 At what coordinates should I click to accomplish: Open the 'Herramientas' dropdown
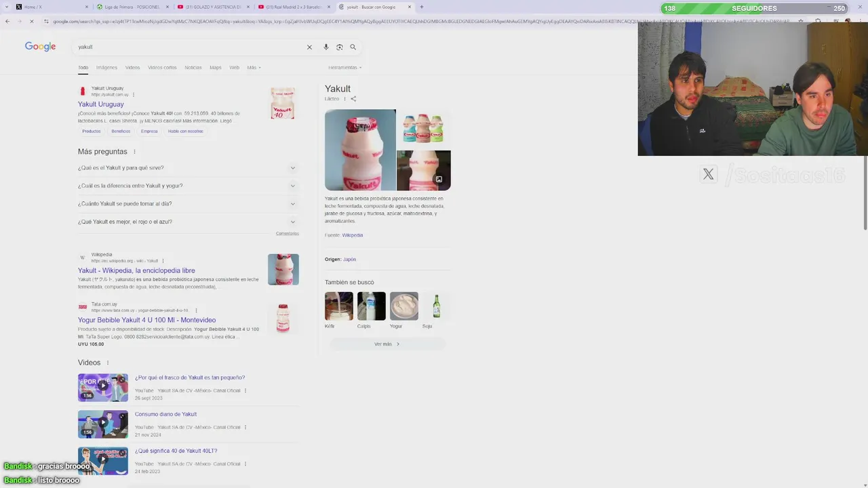(345, 68)
